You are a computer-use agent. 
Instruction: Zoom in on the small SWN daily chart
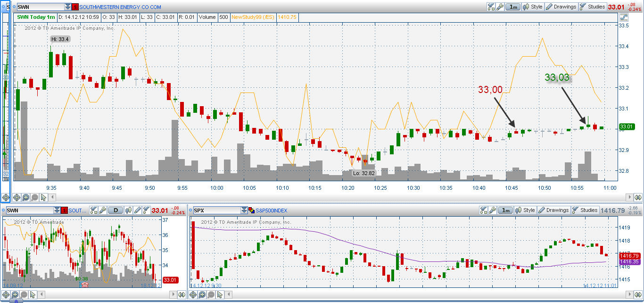pos(15,295)
